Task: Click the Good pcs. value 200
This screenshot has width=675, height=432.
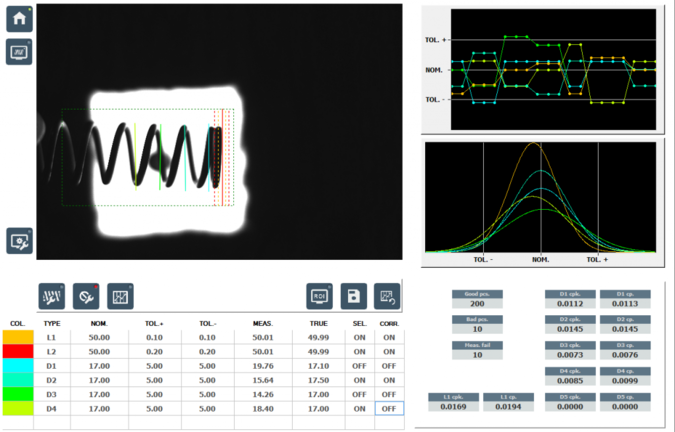Action: pos(477,303)
